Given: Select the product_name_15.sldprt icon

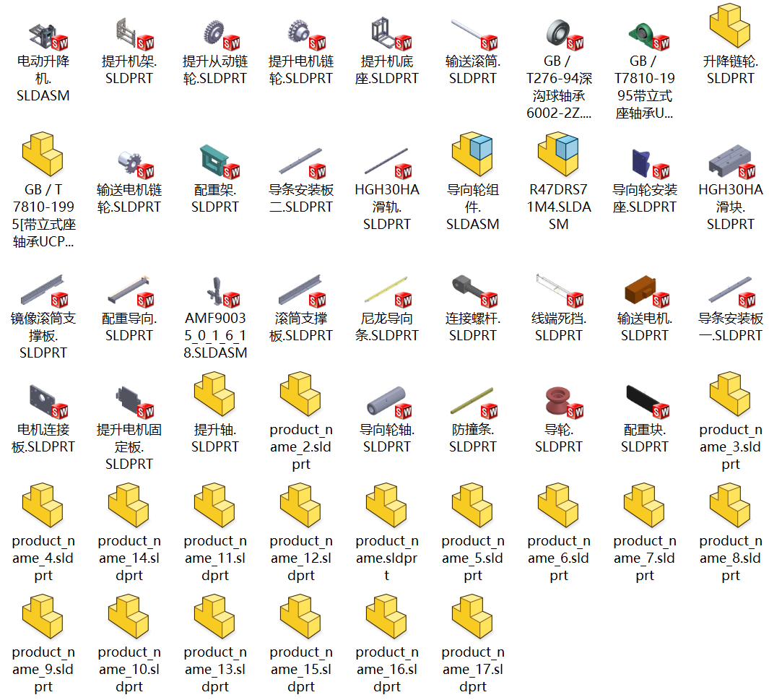Looking at the screenshot, I should 300,617.
